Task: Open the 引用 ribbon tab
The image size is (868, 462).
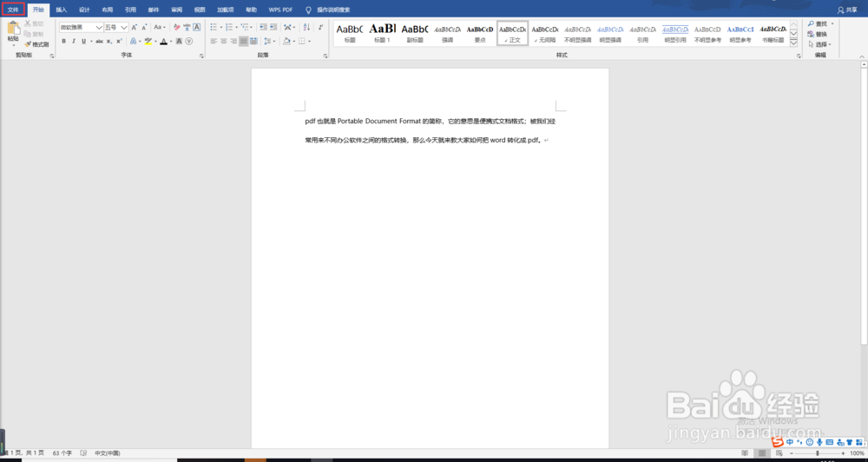Action: pyautogui.click(x=131, y=10)
